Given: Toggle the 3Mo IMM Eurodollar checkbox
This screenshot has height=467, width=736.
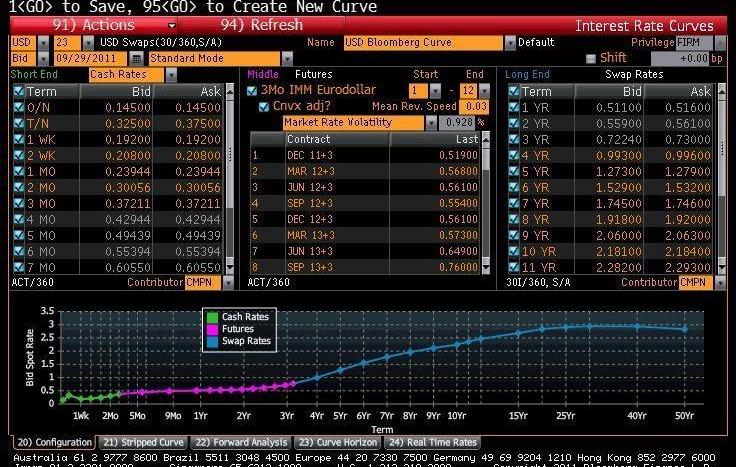Looking at the screenshot, I should coord(252,91).
